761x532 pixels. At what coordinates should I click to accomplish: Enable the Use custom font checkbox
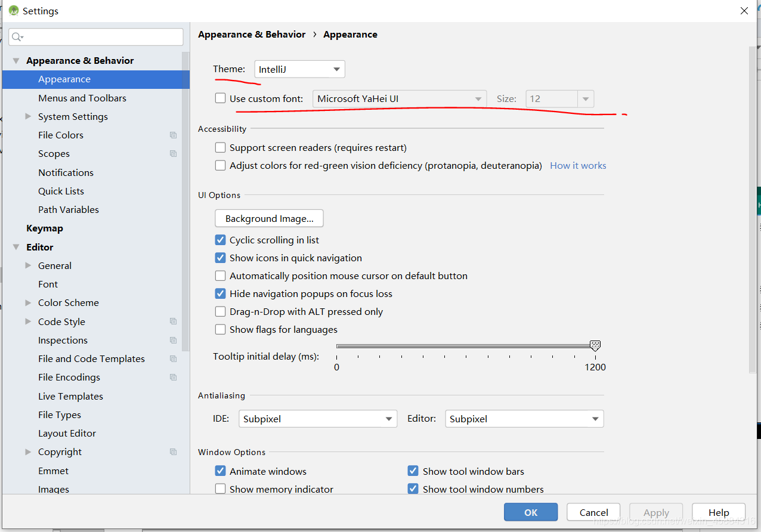[221, 98]
